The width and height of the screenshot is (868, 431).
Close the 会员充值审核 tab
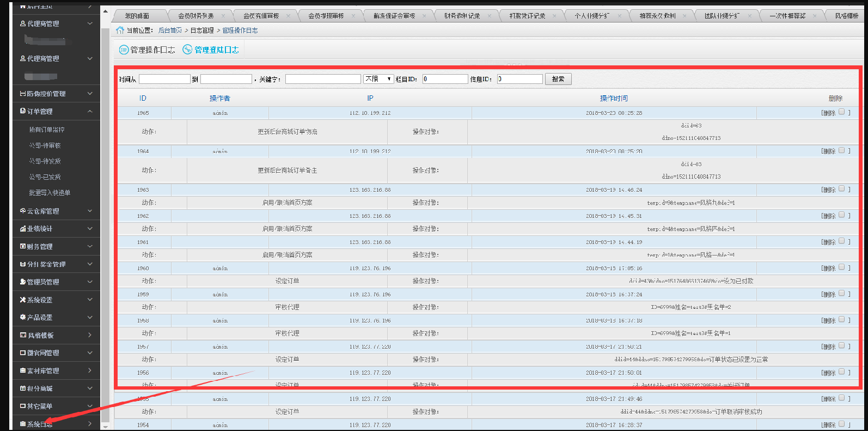pos(288,16)
